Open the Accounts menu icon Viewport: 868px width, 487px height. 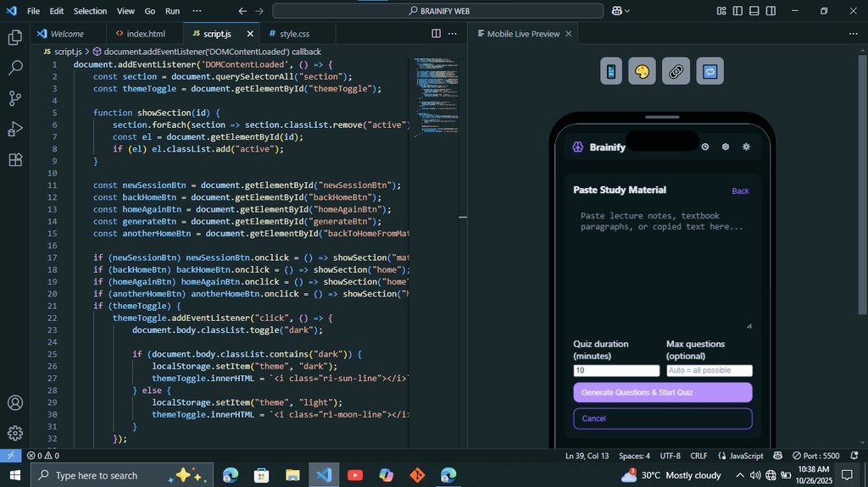coord(15,402)
